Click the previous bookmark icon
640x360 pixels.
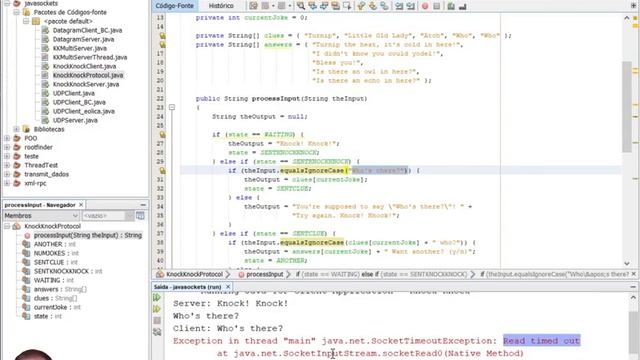click(361, 6)
